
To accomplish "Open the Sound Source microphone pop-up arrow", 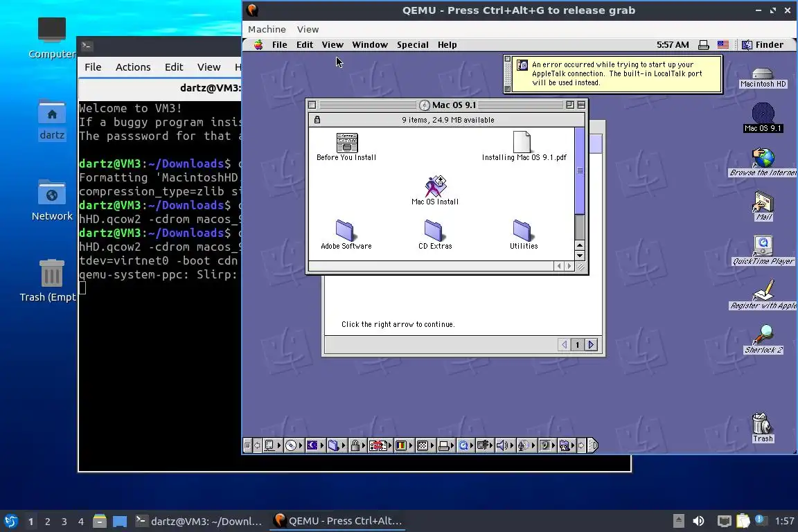I will click(533, 445).
